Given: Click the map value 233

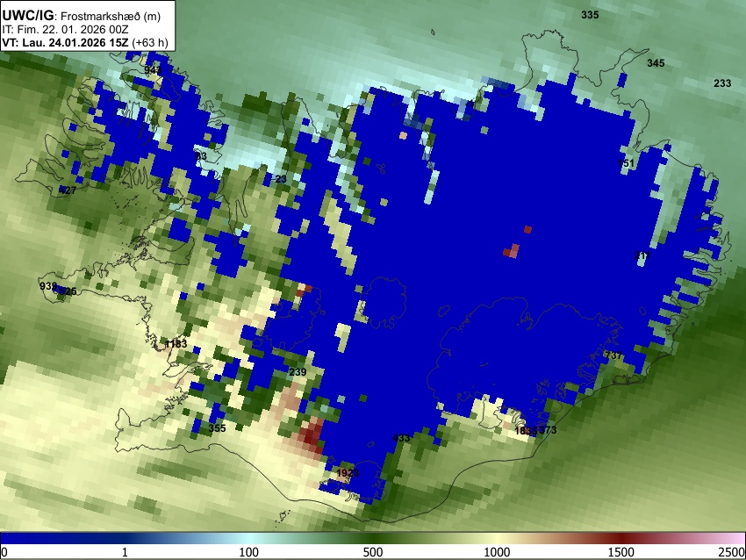Looking at the screenshot, I should pos(722,83).
